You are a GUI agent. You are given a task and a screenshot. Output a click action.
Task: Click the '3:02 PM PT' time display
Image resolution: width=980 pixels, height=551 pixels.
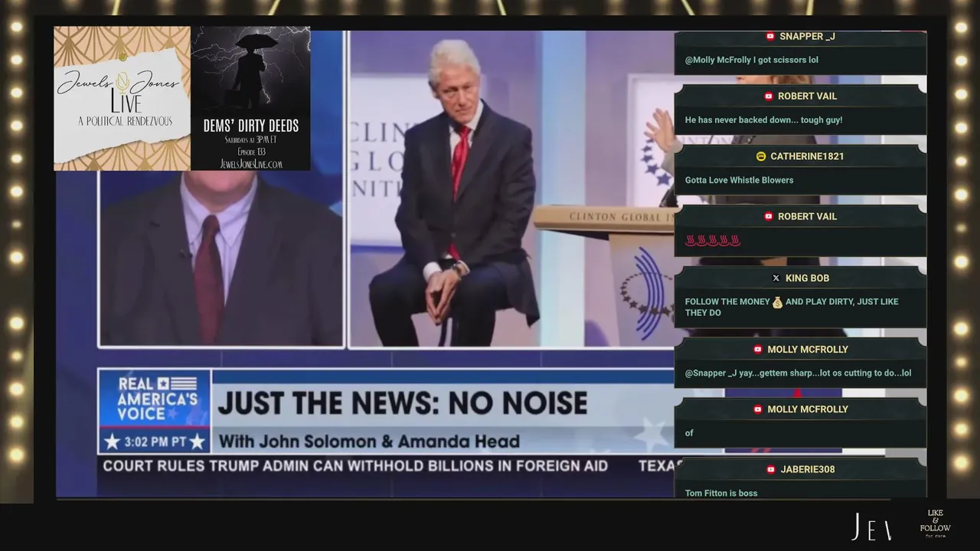pos(155,442)
